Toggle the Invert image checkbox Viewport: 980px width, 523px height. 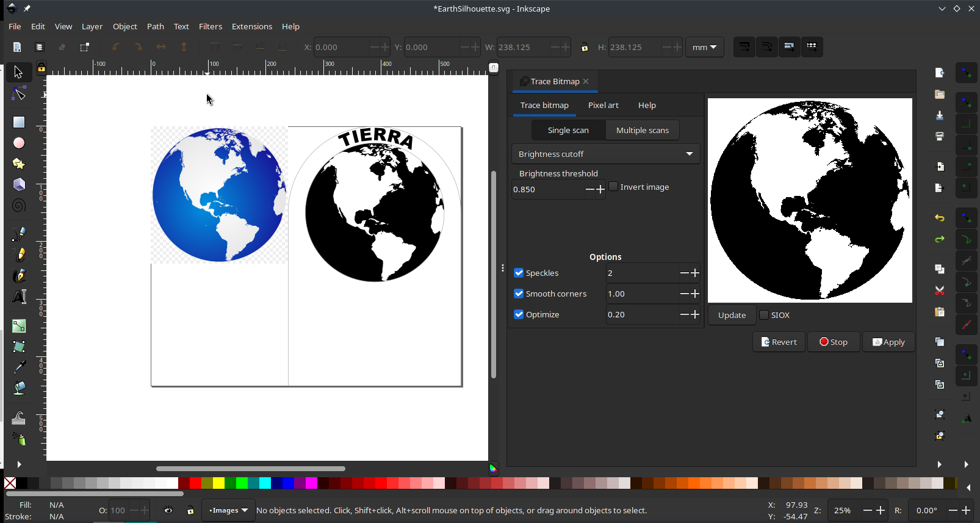[x=613, y=187]
